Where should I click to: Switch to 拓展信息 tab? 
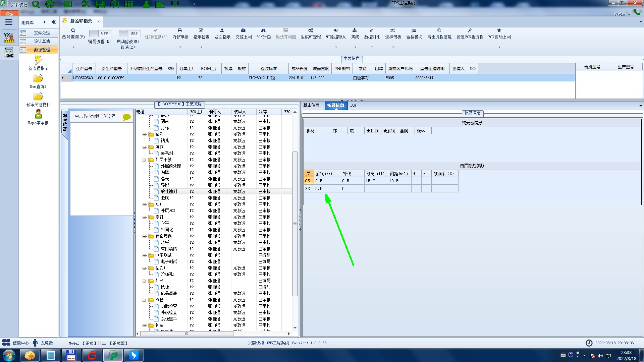pos(335,105)
